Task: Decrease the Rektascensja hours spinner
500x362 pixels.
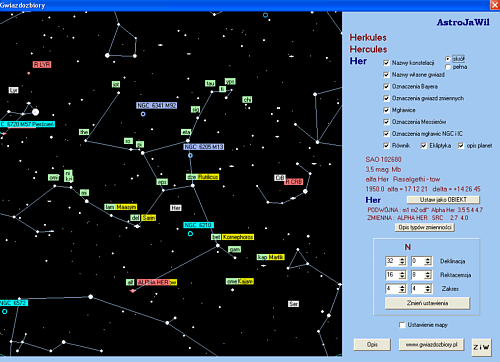Action: (402, 277)
